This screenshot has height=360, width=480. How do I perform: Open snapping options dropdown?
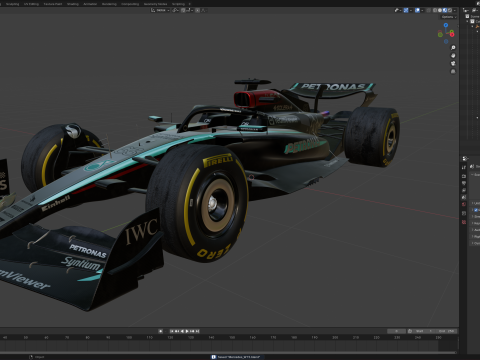click(x=190, y=10)
